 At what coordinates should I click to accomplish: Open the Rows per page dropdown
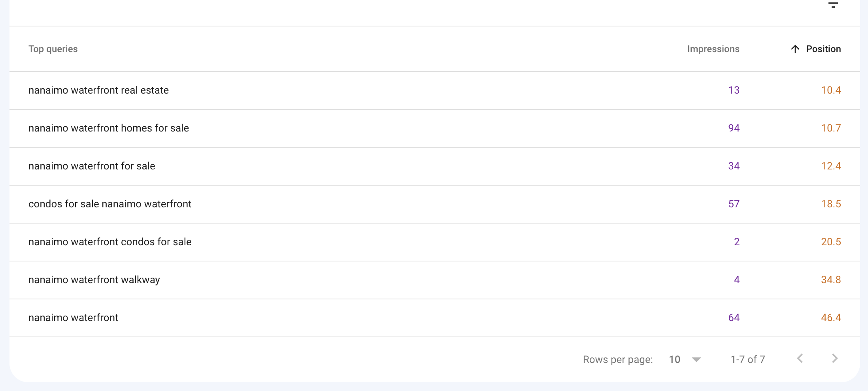point(696,359)
